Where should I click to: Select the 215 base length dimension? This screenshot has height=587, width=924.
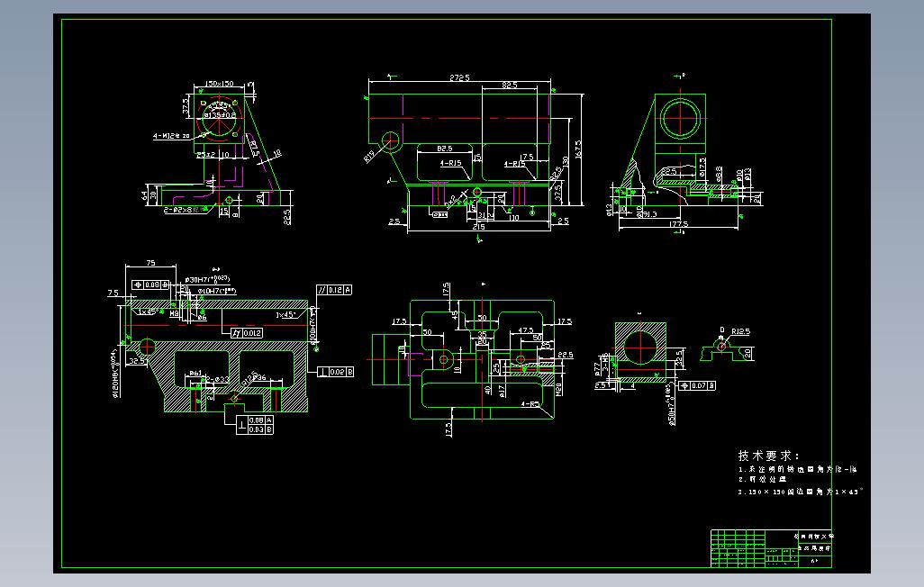478,227
